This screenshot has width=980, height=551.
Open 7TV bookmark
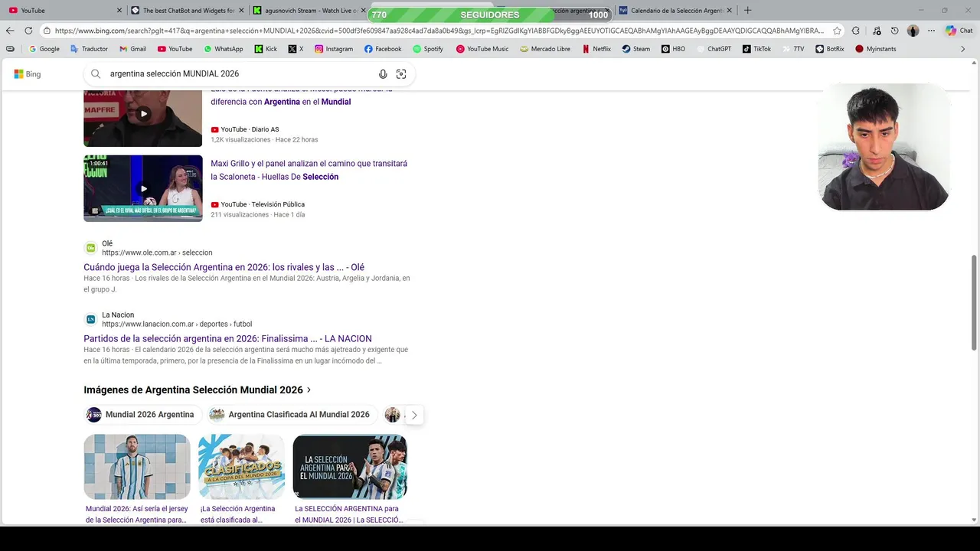coord(792,49)
